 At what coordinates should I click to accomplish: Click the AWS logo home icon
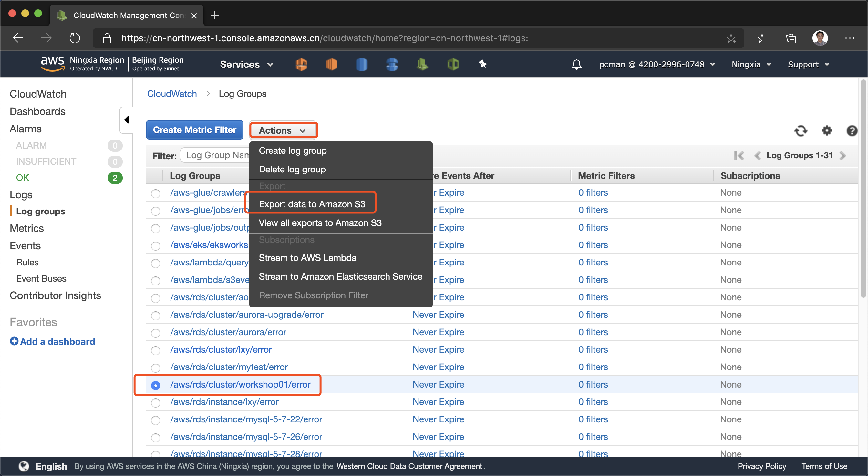52,64
